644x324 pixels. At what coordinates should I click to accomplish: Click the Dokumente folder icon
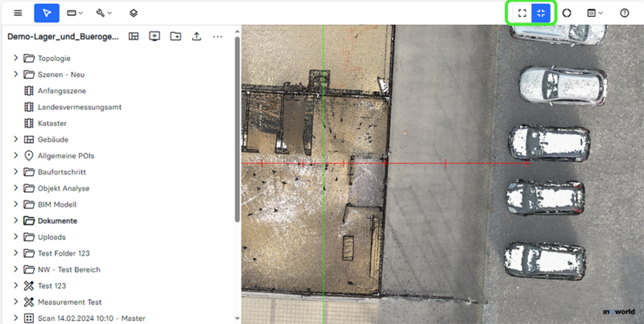[29, 220]
